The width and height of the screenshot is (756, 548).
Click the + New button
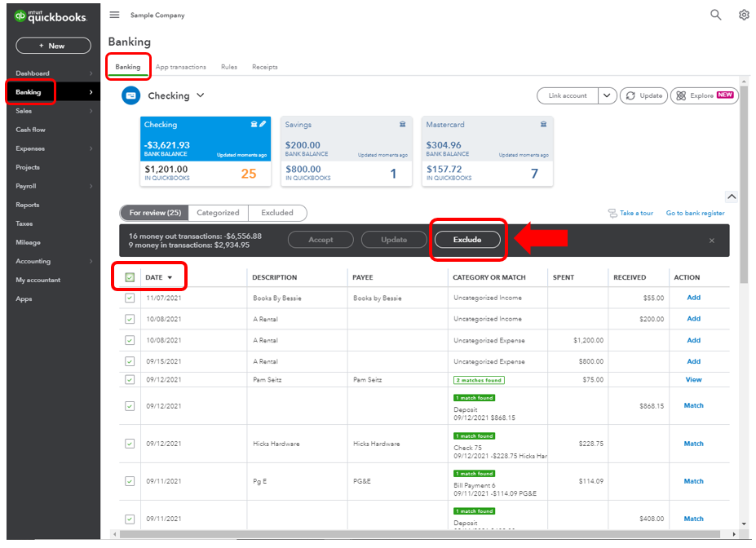[x=53, y=46]
